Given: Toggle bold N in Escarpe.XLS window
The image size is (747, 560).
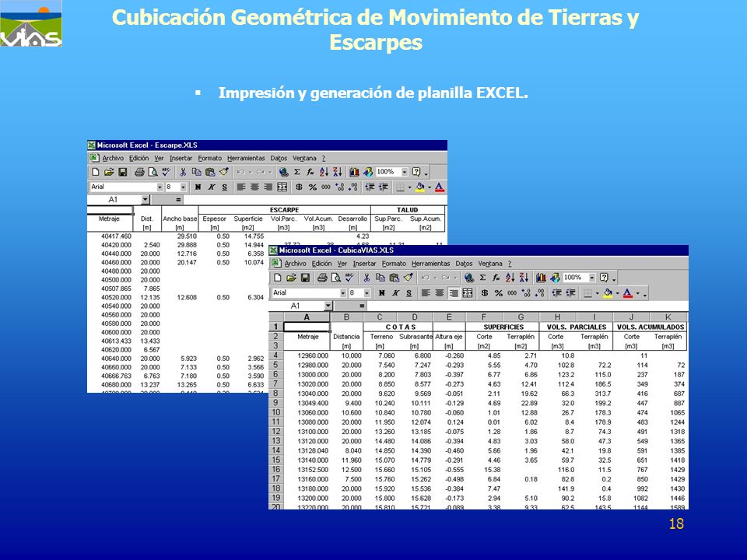Looking at the screenshot, I should [198, 187].
